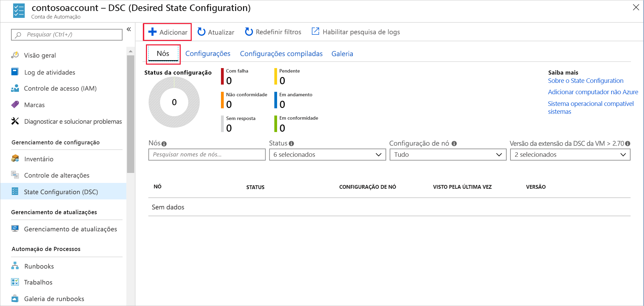Click the search magnifier icon in sidebar
The image size is (644, 306).
[19, 35]
